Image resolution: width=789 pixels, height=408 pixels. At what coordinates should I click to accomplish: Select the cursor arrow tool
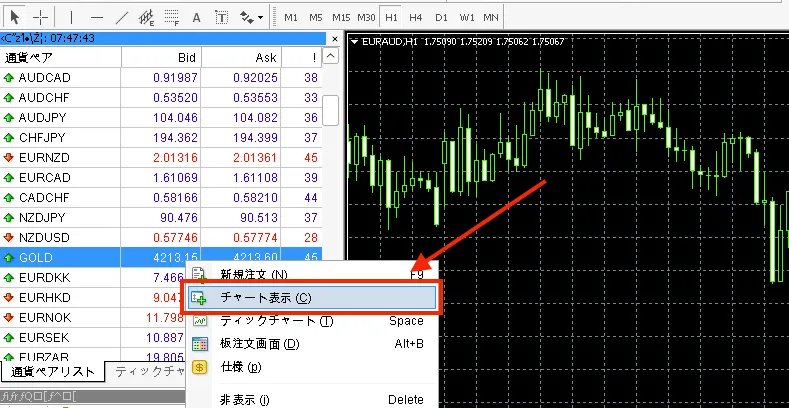(x=14, y=17)
